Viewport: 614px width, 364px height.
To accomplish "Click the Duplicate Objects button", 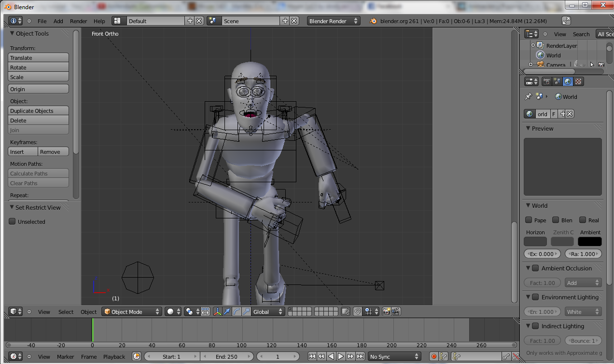I will (x=39, y=111).
